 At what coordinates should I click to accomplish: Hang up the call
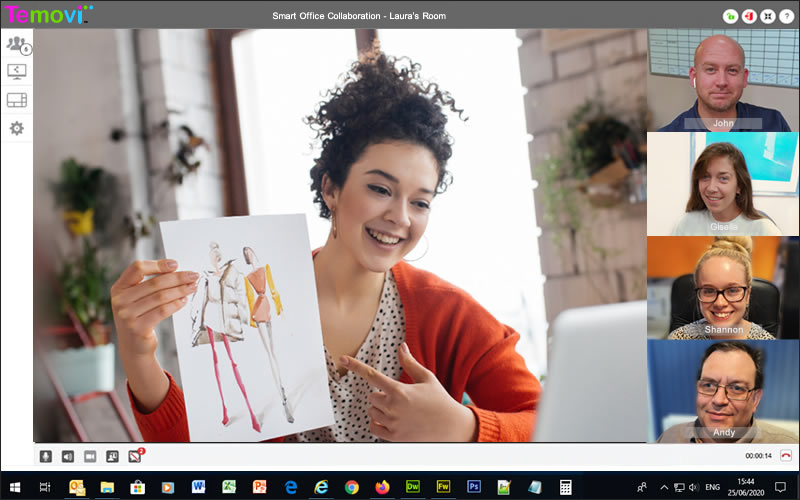pyautogui.click(x=785, y=456)
